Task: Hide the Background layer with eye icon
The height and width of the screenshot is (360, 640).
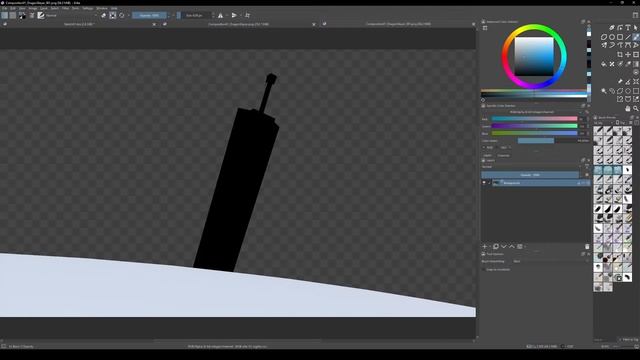Action: pos(484,183)
